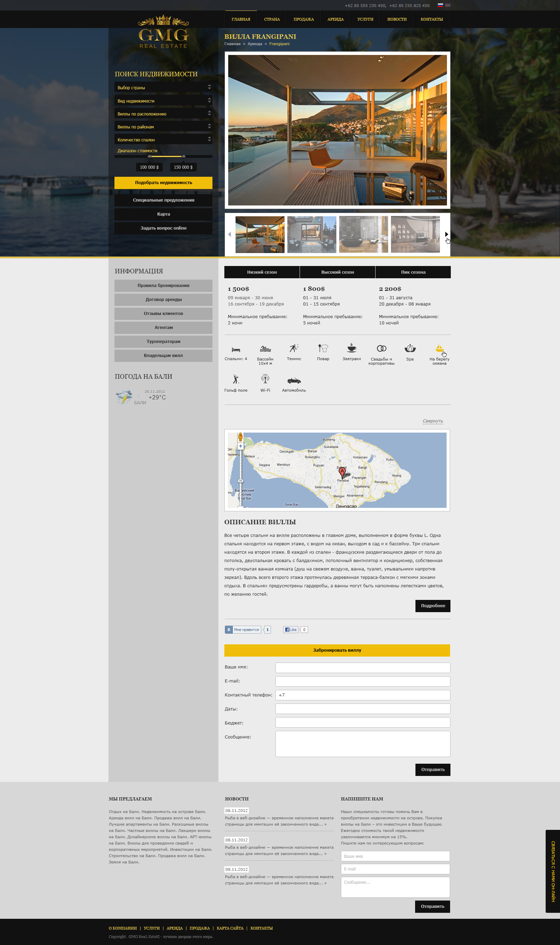Select the stone house gallery thumbnail
560x945 pixels.
(x=312, y=234)
